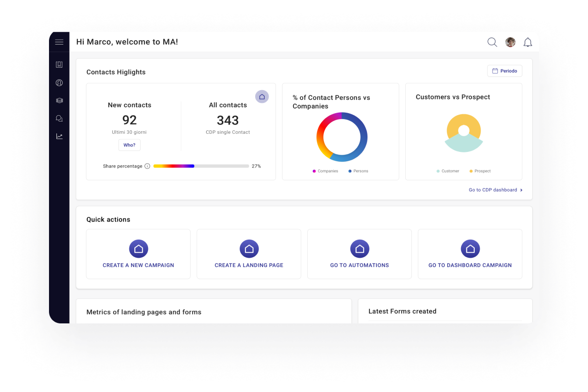Select the stacked layers sidebar icon
This screenshot has height=392, width=588.
(x=59, y=100)
